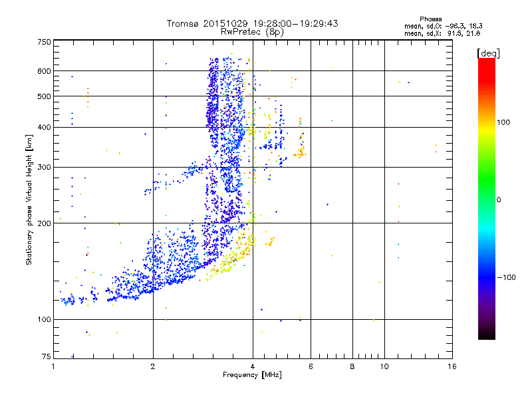Screen dimensions: 532x399
Task: Click the x-axis tick label '2'
Action: tap(153, 367)
